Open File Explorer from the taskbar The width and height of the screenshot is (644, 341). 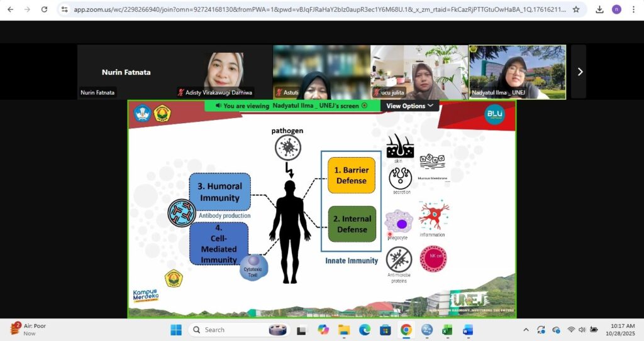point(343,330)
